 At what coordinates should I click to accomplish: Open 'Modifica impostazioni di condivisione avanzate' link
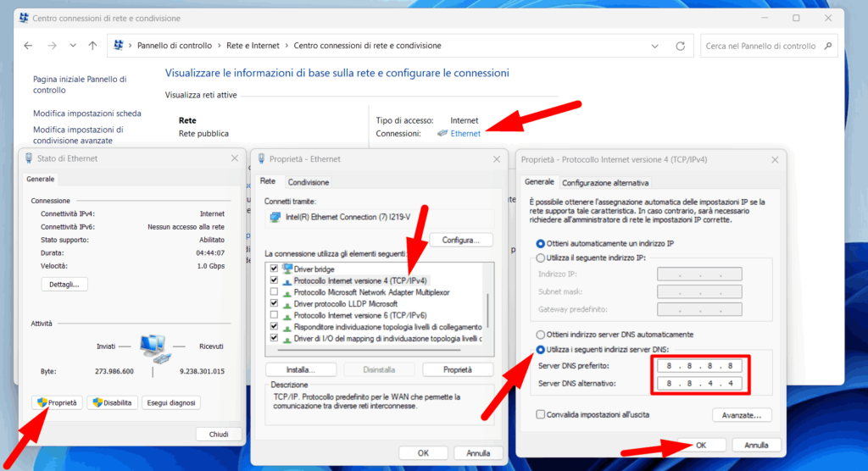click(x=78, y=135)
